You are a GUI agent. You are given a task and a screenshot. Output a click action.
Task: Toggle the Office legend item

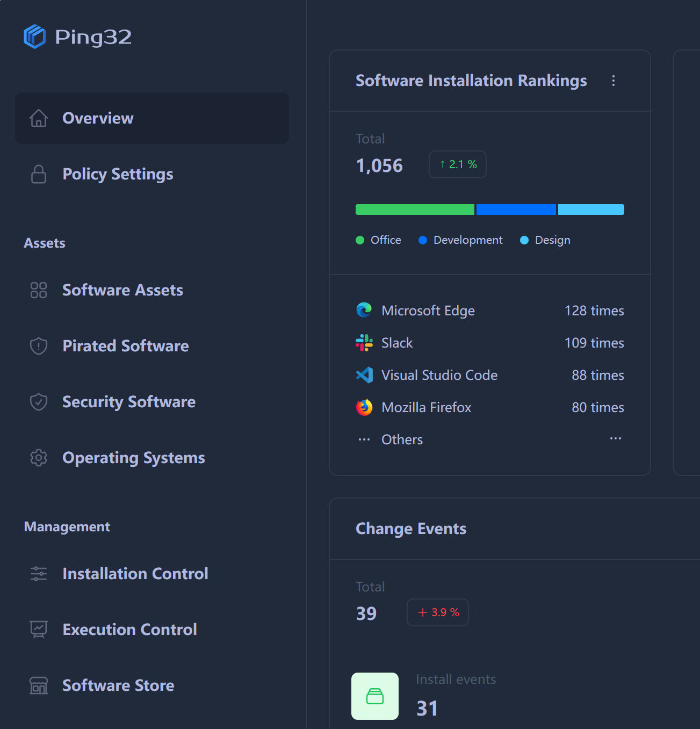click(379, 240)
